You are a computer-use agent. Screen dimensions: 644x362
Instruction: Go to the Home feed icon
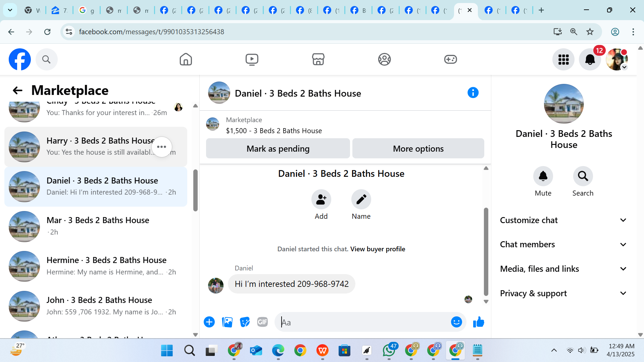tap(186, 59)
